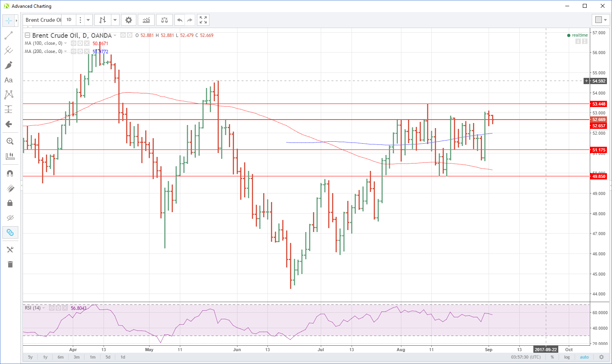The height and width of the screenshot is (364, 612).
Task: Click the 1D interval button
Action: click(69, 20)
